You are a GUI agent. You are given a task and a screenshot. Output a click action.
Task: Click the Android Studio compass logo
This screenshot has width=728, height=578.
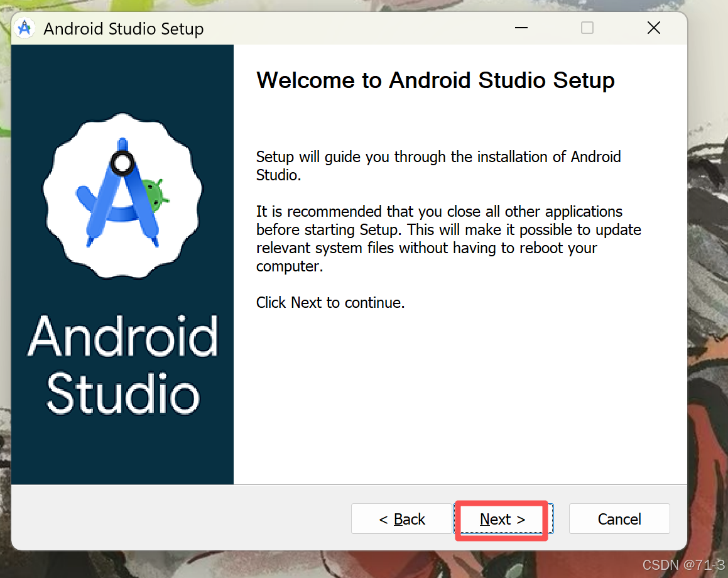coord(122,196)
